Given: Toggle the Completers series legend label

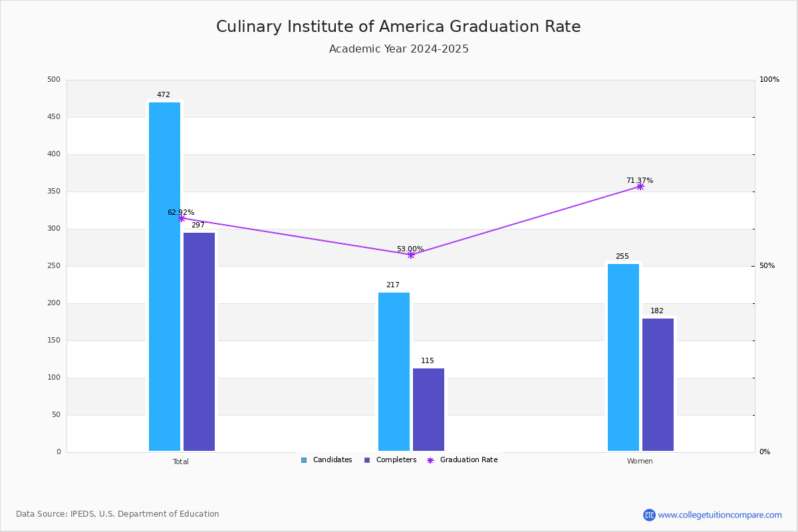Looking at the screenshot, I should [396, 460].
